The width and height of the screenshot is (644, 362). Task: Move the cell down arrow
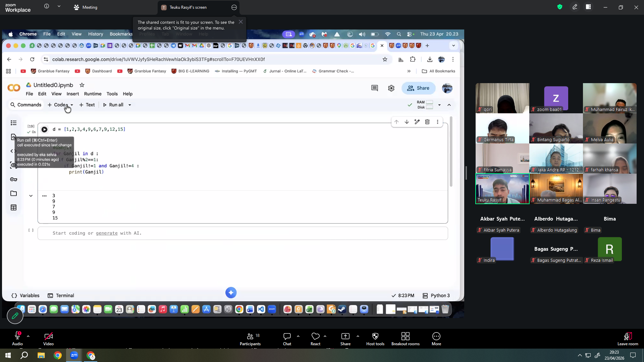coord(407,122)
